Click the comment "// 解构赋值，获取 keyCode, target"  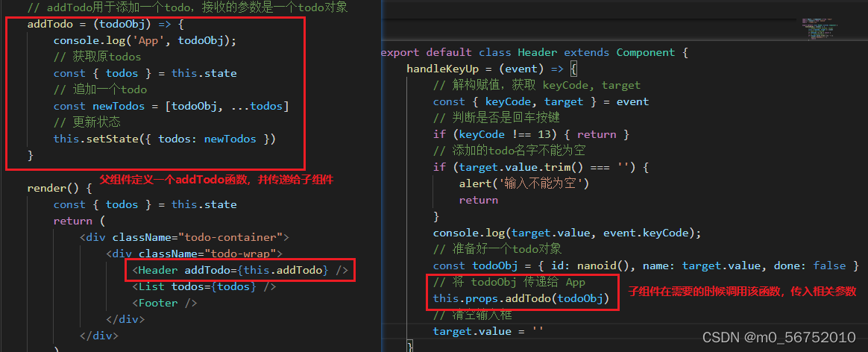click(x=536, y=85)
